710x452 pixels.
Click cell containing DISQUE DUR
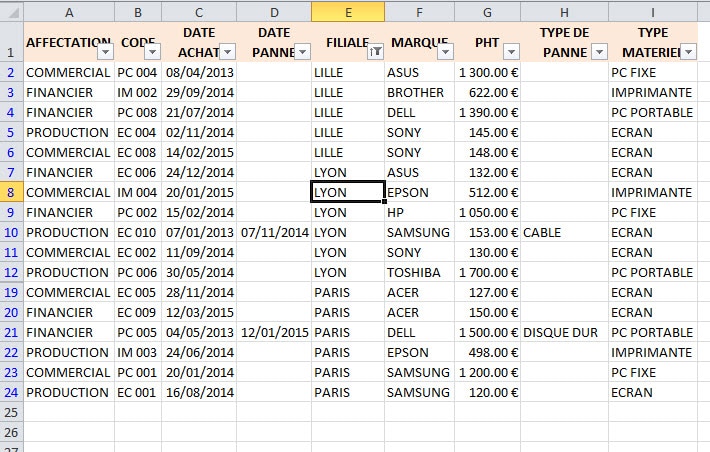564,332
